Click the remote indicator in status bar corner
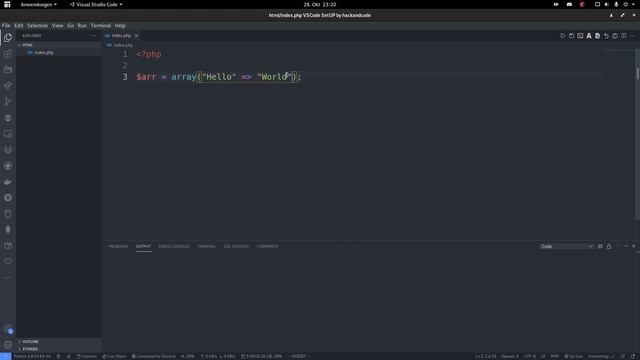The image size is (640, 360). tap(5, 356)
